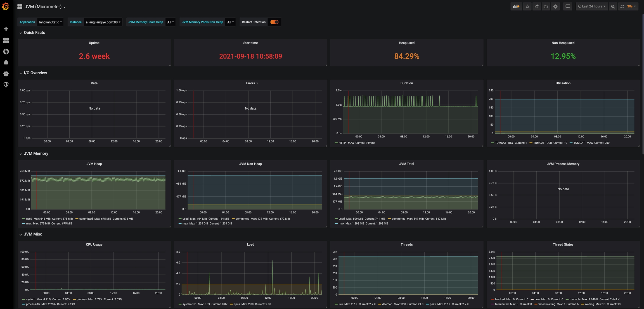Open the Application langlianStatic dropdown
Image resolution: width=644 pixels, height=309 pixels.
pos(50,22)
